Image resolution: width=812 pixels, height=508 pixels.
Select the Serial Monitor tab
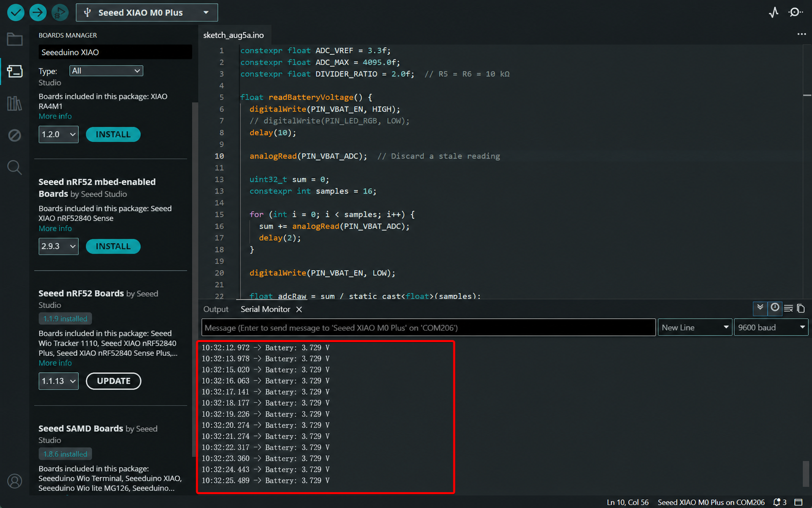(265, 309)
